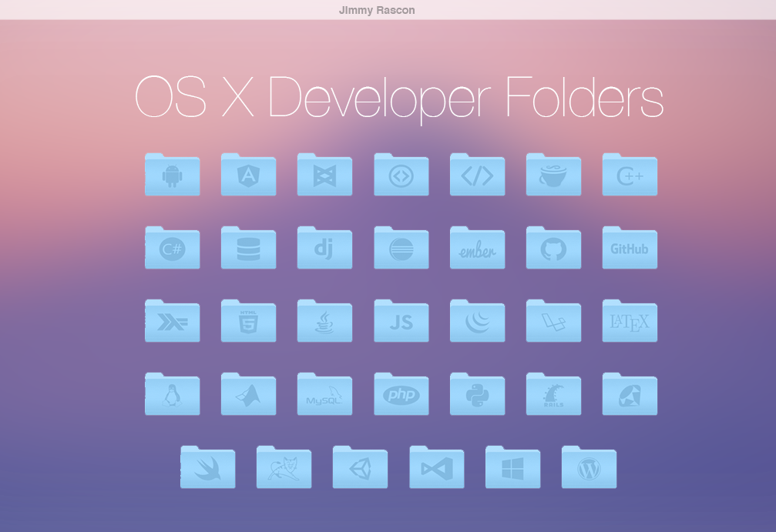Screen dimensions: 776x532
Task: Select the JS folder
Action: point(401,321)
